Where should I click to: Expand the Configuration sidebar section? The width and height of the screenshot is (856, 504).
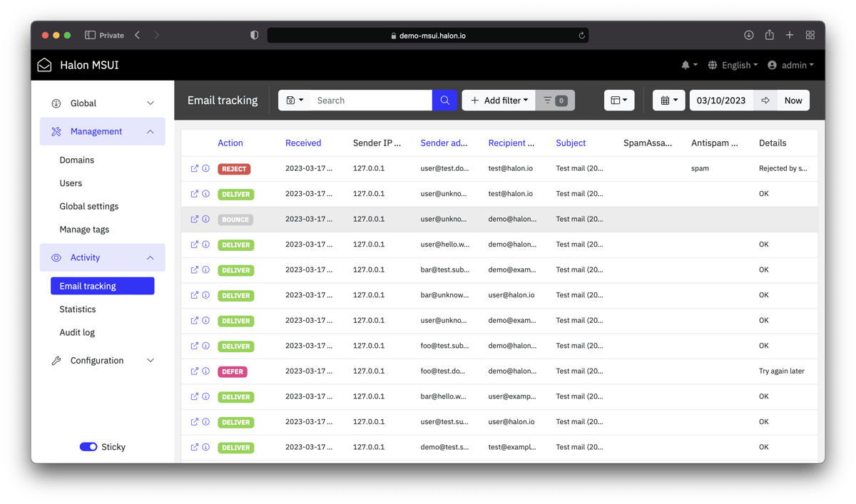103,361
